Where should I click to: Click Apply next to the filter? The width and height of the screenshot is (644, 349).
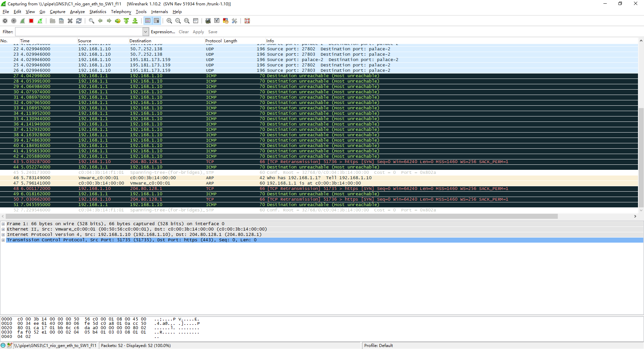(198, 32)
